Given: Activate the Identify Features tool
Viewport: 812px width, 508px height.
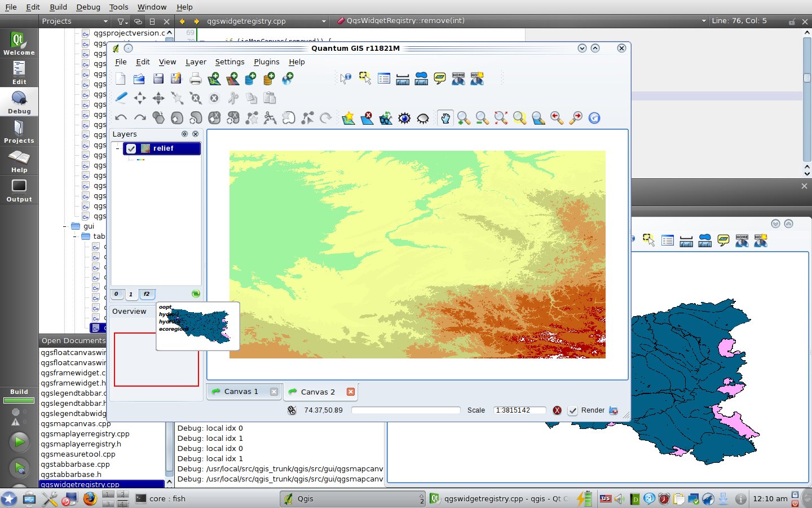Looking at the screenshot, I should [346, 78].
